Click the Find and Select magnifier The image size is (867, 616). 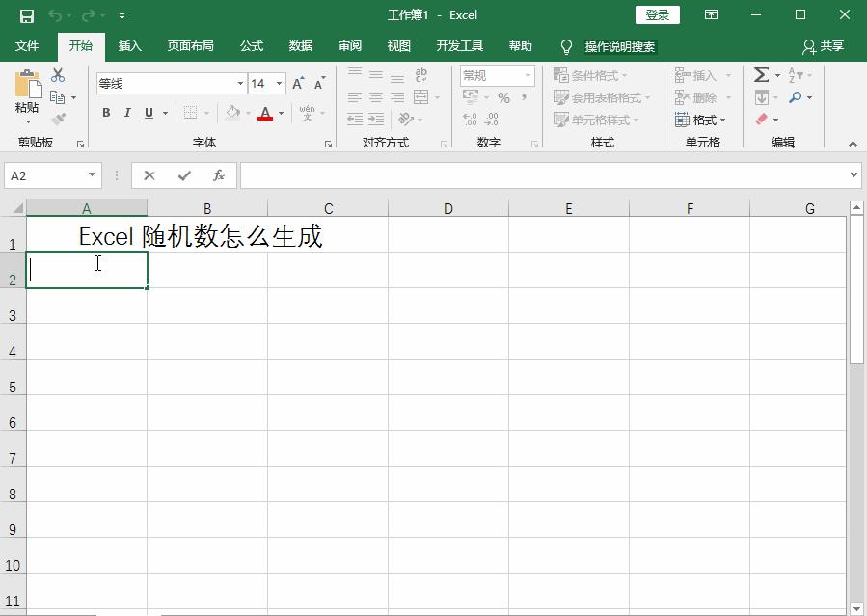click(795, 97)
